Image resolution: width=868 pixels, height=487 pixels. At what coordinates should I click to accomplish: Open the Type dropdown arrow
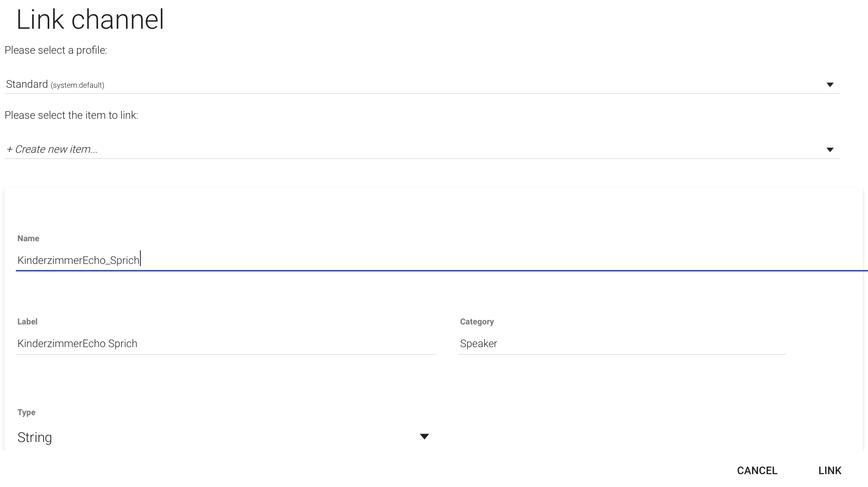coord(424,437)
